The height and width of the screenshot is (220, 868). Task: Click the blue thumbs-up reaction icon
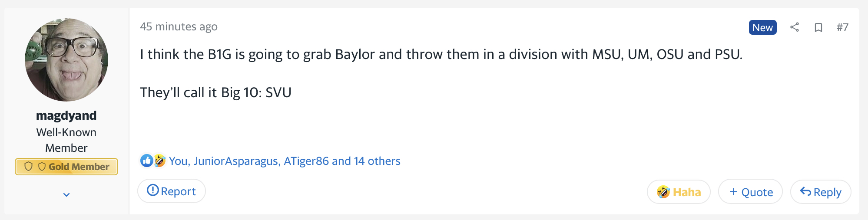(x=147, y=161)
